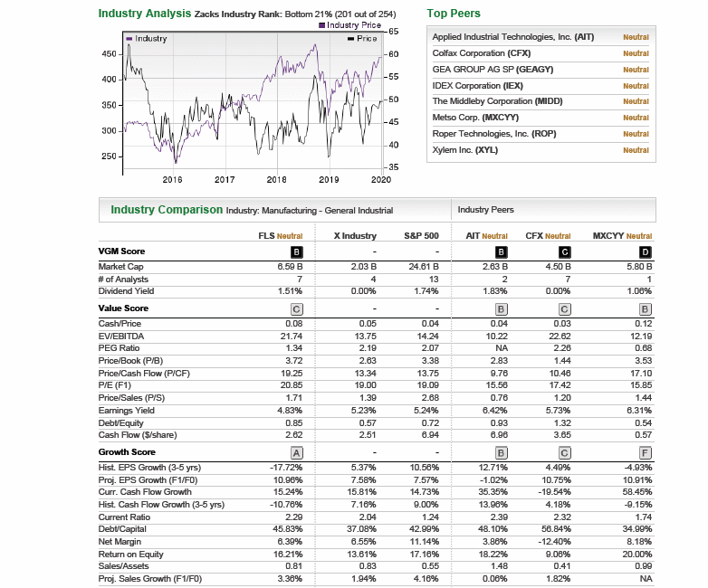The image size is (708, 588).
Task: Click CFX Growth Score C badge
Action: (564, 452)
